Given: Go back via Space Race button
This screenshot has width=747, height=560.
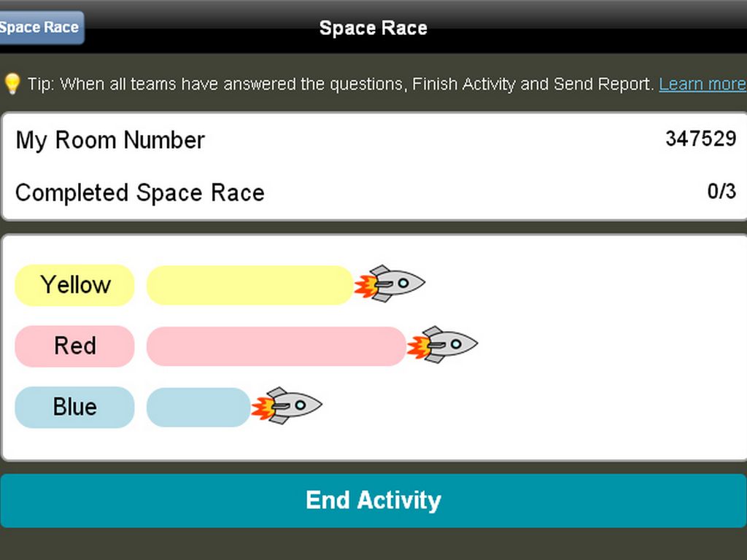Looking at the screenshot, I should (x=41, y=28).
